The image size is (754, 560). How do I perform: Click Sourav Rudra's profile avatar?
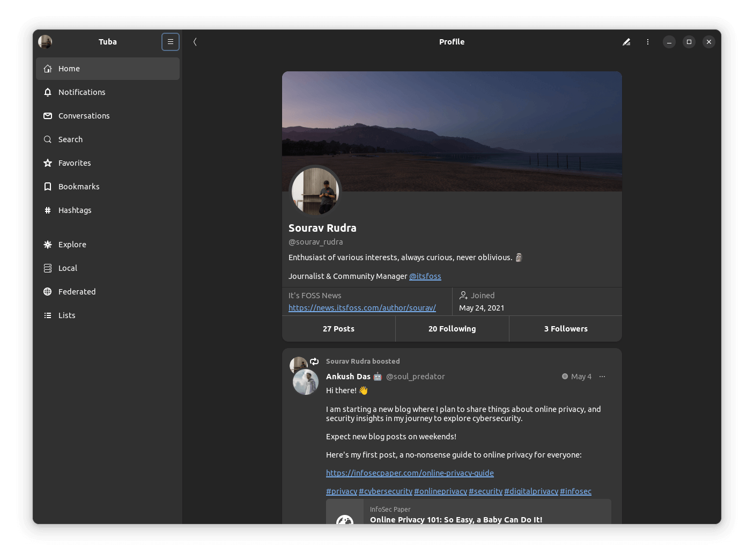pyautogui.click(x=315, y=191)
